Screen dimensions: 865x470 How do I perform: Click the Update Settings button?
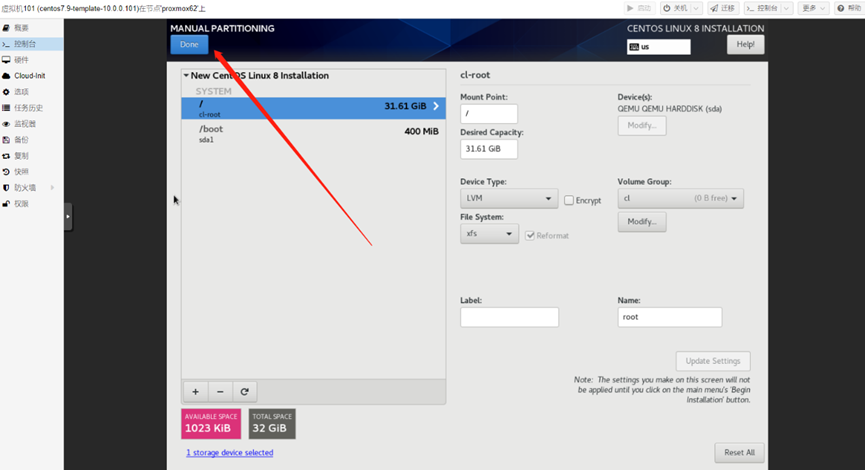click(x=713, y=361)
